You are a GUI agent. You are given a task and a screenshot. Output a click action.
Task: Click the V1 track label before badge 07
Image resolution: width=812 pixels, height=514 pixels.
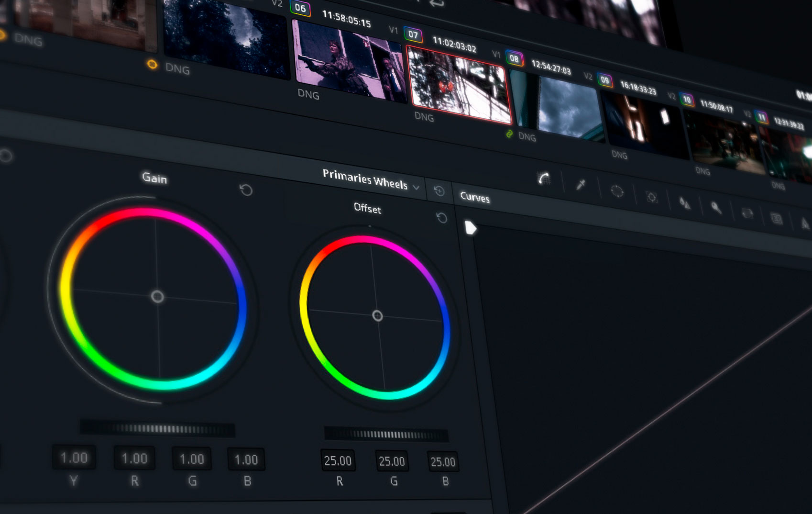point(393,30)
